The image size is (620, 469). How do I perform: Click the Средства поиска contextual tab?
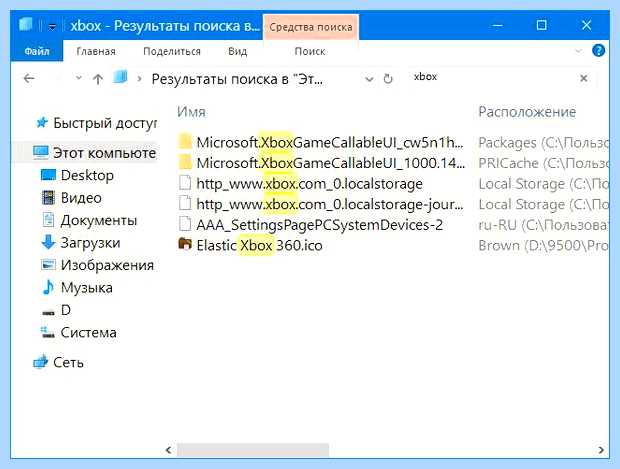(310, 27)
